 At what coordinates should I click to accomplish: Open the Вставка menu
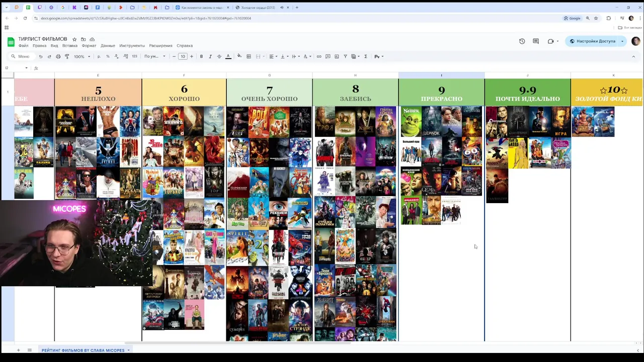coord(70,46)
